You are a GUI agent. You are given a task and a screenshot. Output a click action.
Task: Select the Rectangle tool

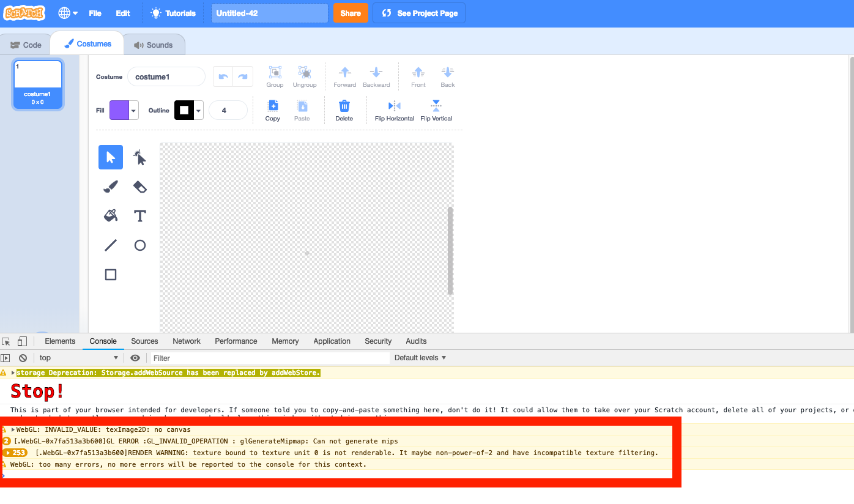110,274
